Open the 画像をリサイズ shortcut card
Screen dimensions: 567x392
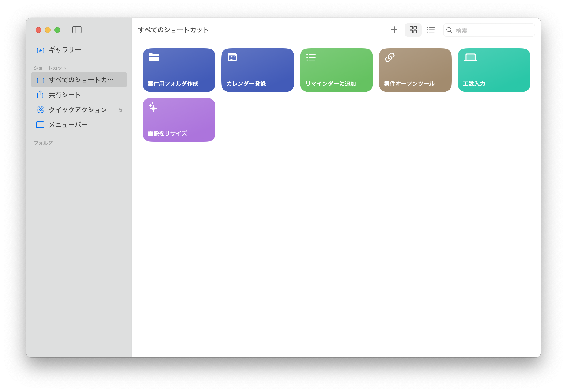coord(179,120)
